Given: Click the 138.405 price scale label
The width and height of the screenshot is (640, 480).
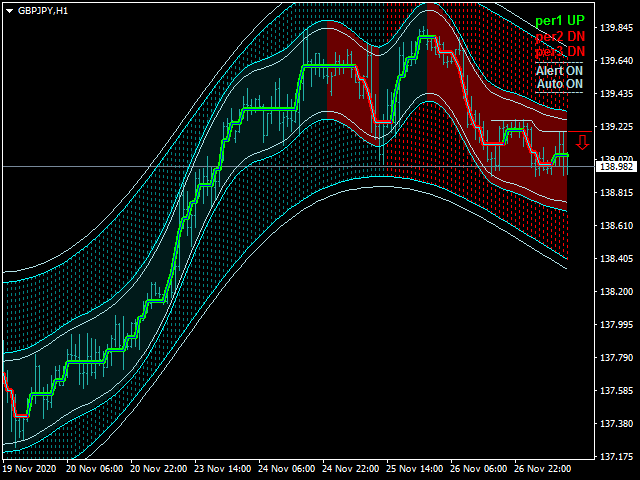Looking at the screenshot, I should coord(617,259).
